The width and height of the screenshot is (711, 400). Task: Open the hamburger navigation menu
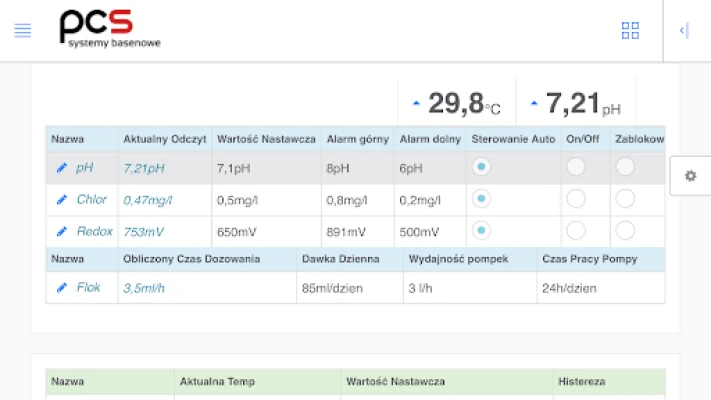[22, 30]
